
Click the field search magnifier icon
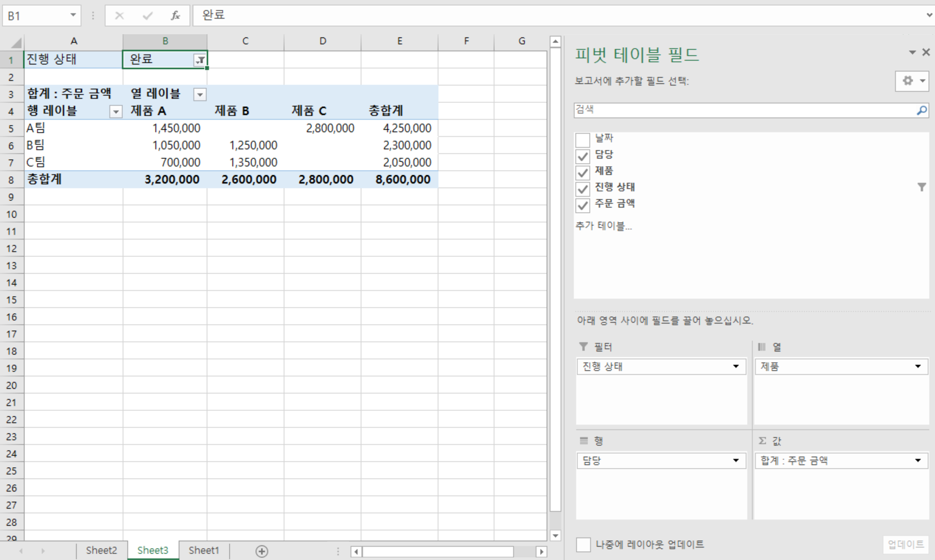pos(922,110)
